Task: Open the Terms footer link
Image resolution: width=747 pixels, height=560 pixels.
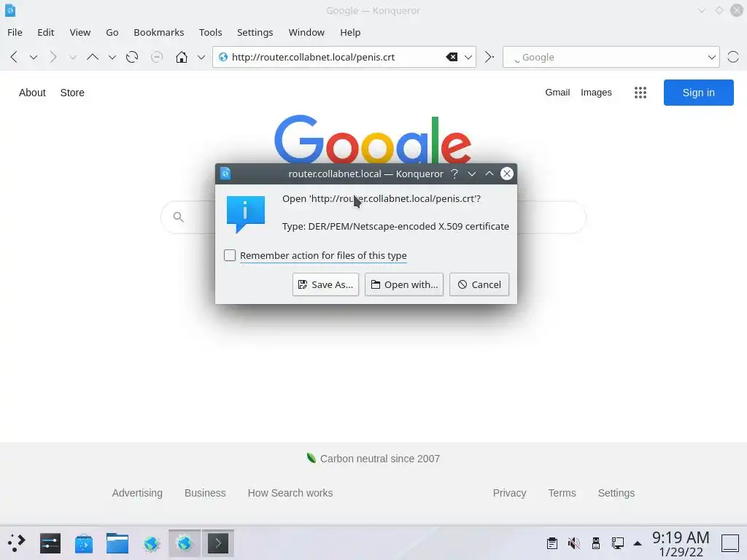Action: tap(562, 493)
